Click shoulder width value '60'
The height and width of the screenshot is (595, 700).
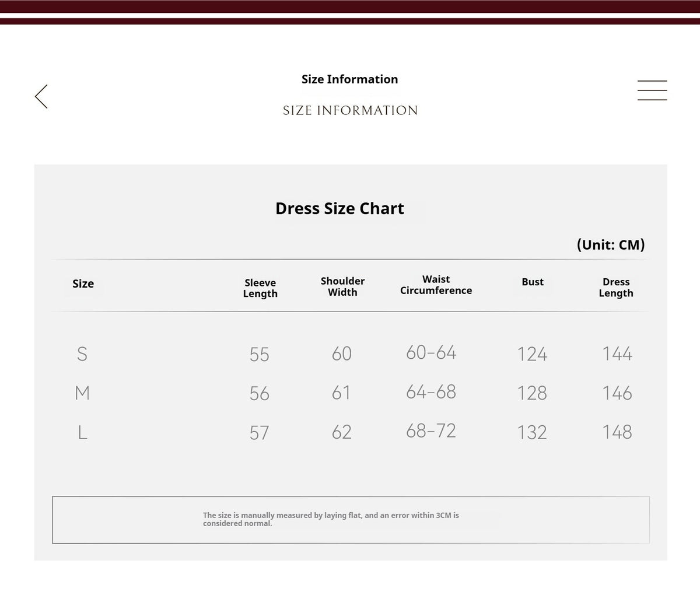point(342,353)
